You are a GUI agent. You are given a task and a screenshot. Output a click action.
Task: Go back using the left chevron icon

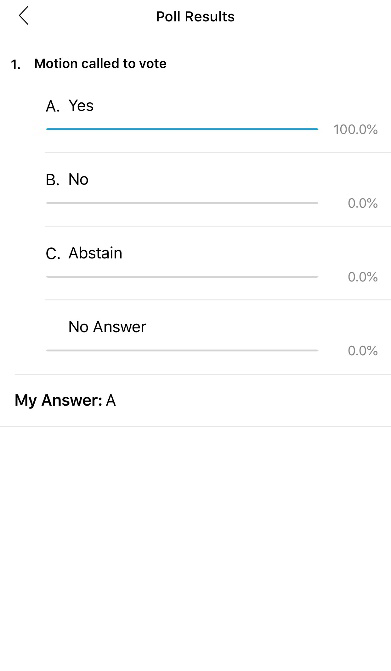[24, 16]
